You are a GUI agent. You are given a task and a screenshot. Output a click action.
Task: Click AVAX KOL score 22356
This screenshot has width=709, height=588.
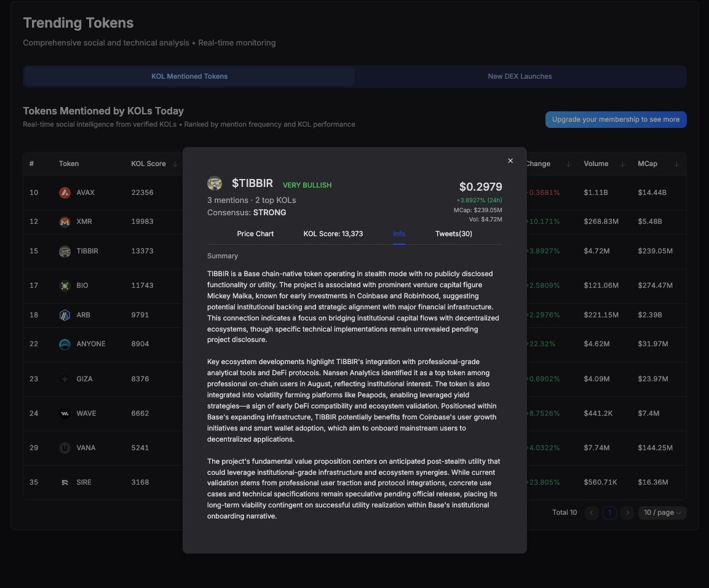pos(143,193)
